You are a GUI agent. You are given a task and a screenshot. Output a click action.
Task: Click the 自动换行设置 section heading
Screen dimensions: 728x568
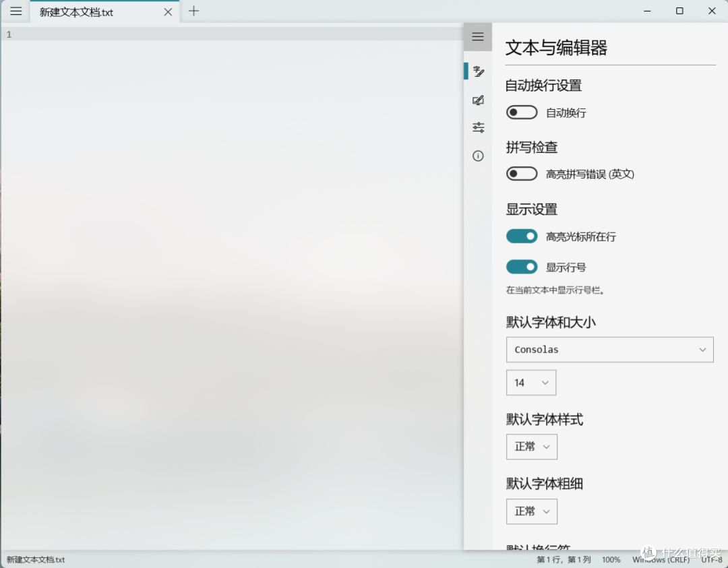point(543,86)
